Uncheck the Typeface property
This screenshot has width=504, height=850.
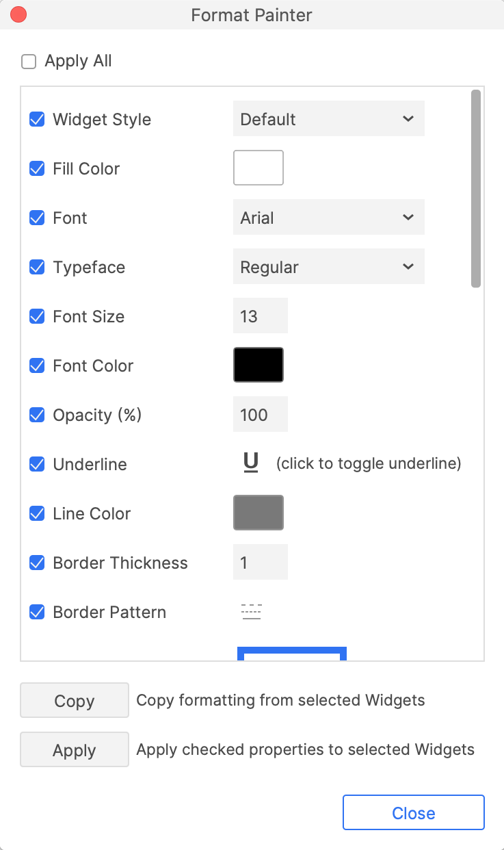click(36, 267)
